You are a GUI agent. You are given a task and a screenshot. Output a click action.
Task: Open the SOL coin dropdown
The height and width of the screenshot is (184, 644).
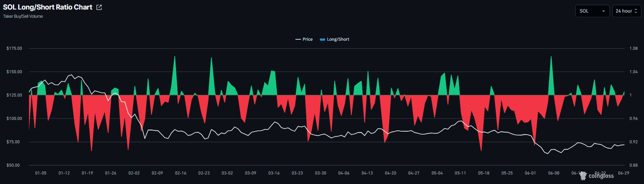592,11
